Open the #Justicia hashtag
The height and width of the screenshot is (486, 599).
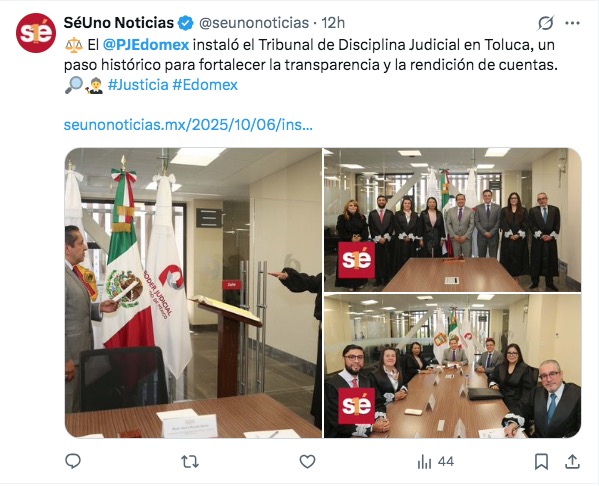click(138, 85)
